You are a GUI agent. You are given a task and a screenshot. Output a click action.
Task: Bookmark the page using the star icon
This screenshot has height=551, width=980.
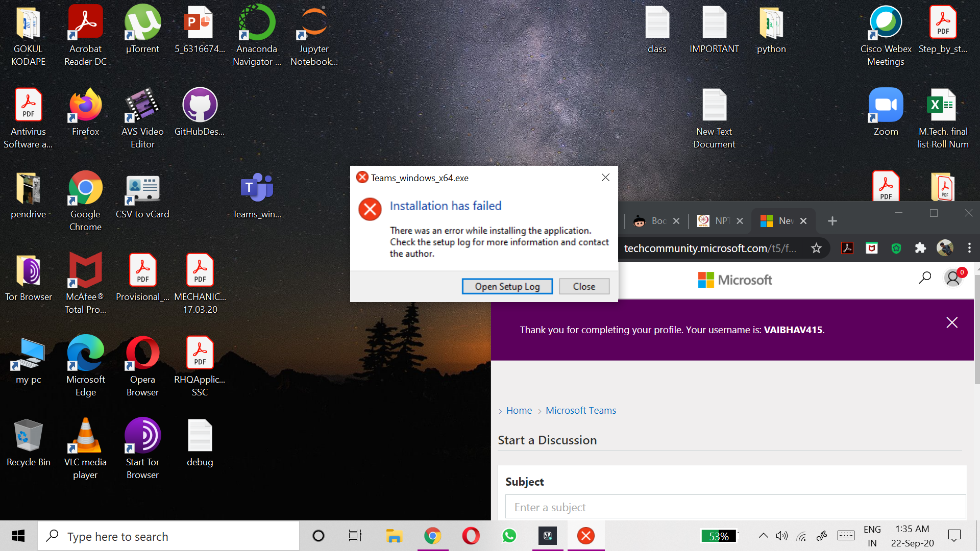pos(816,248)
